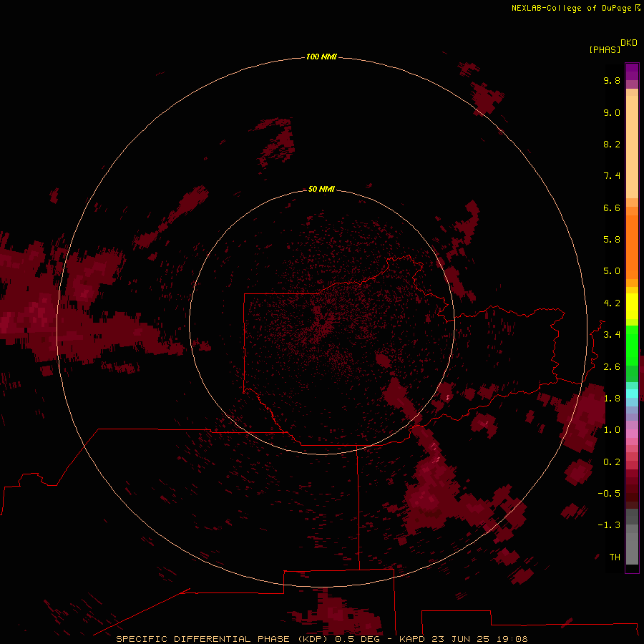
Task: Click the -0.5 legend value
Action: coord(609,494)
